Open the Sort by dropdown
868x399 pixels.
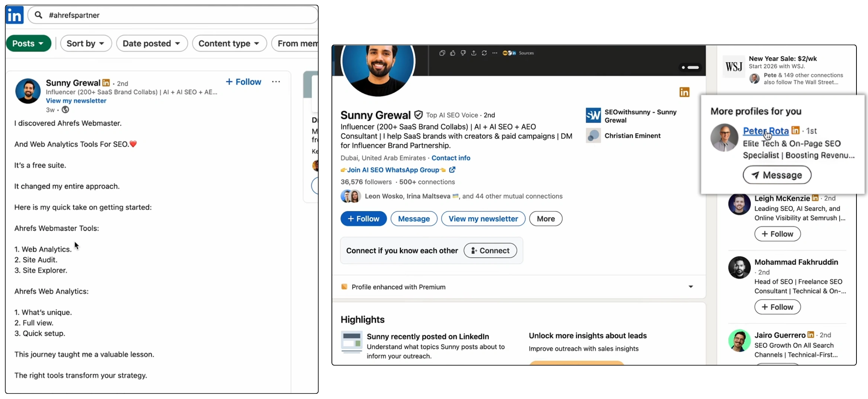point(86,44)
